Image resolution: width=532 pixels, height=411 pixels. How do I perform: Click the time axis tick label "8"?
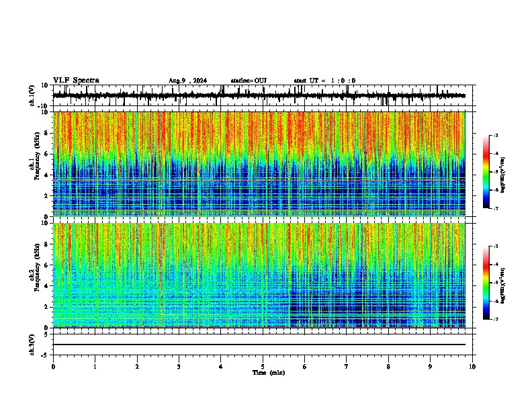(388, 367)
